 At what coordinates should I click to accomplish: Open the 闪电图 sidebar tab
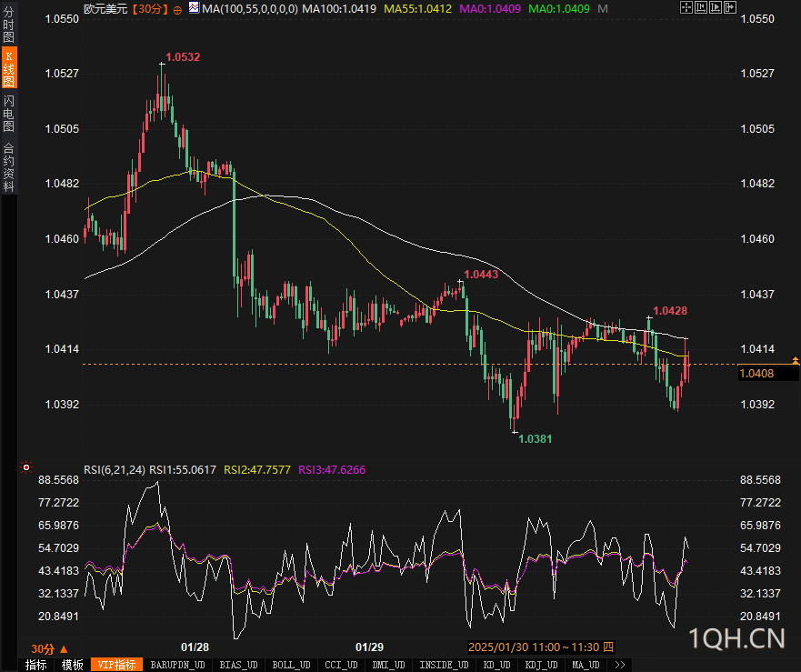pyautogui.click(x=9, y=113)
